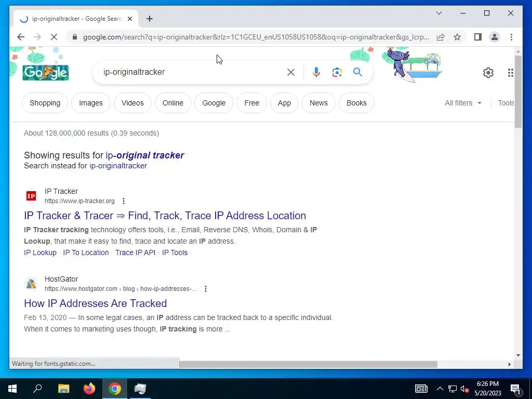Open a new tab
This screenshot has height=399, width=532.
pos(150,19)
